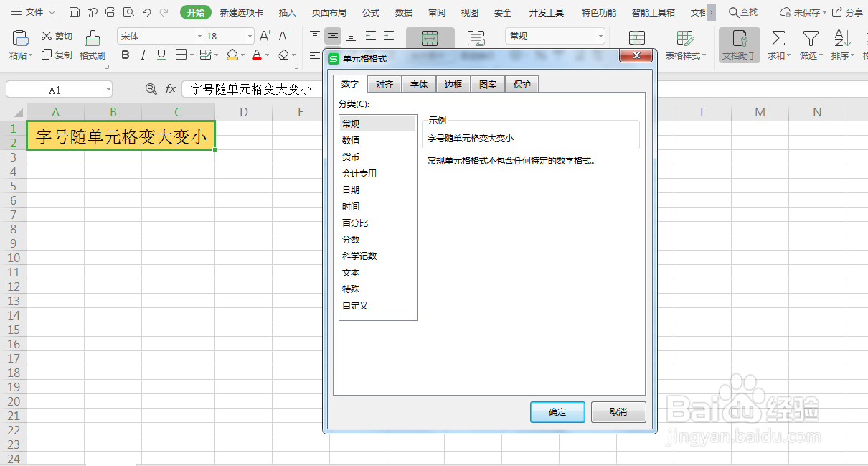
Task: Select 货币 in the category list
Action: pos(351,157)
